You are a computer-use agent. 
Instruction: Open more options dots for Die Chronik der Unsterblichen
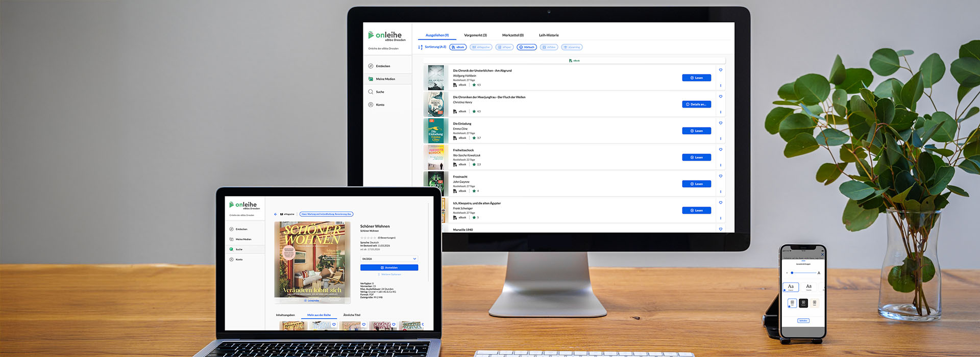[721, 86]
